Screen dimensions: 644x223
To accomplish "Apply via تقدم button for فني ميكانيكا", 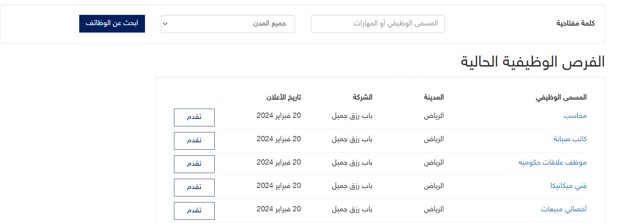I will click(194, 188).
